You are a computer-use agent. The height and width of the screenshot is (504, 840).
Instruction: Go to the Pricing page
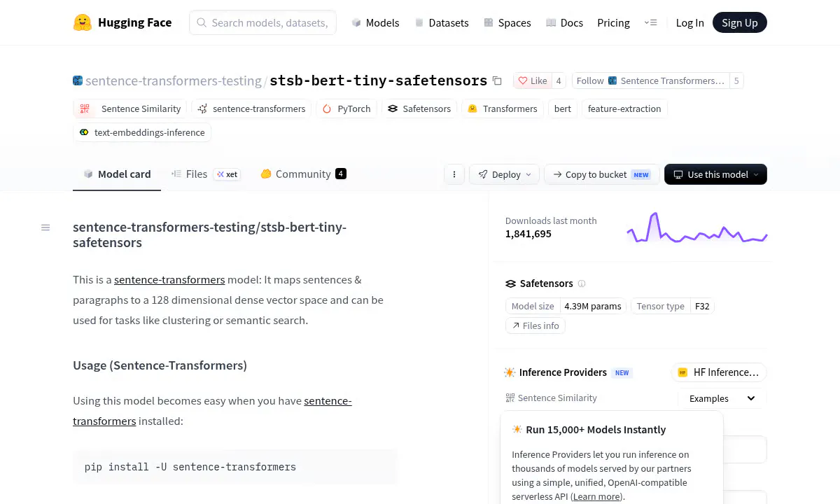613,22
